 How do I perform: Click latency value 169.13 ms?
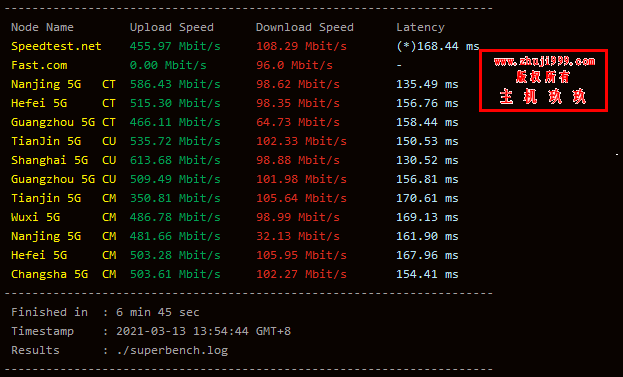point(427,217)
